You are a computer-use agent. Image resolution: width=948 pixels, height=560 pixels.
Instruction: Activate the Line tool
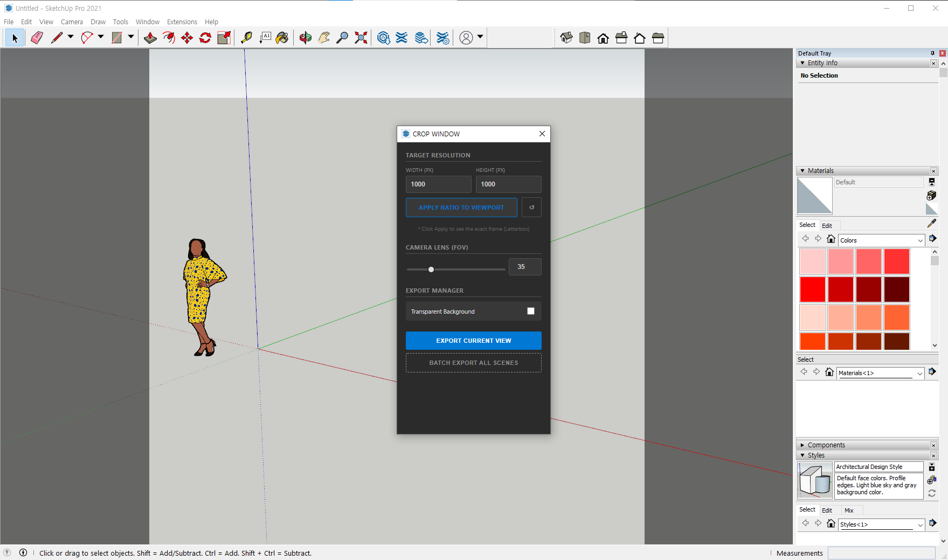(x=57, y=37)
